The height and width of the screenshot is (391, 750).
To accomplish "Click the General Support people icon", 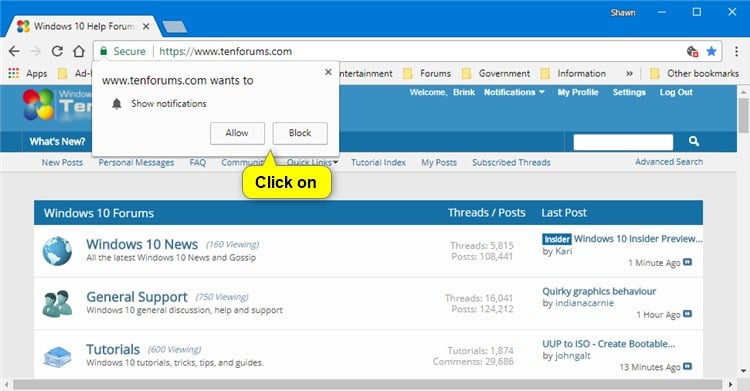I will coord(57,303).
